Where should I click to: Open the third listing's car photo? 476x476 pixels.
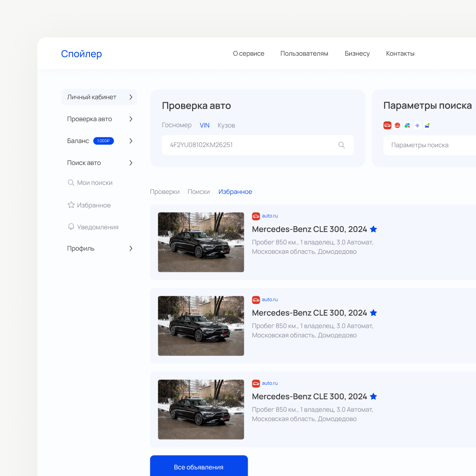click(x=201, y=409)
